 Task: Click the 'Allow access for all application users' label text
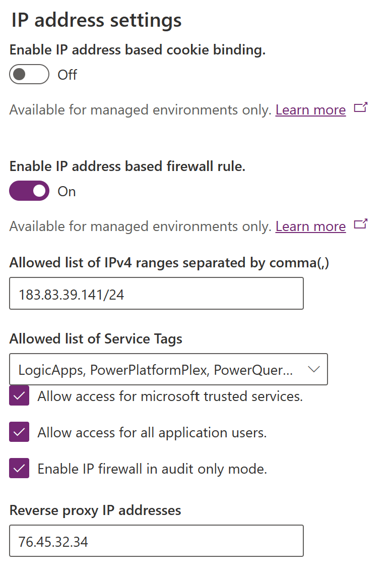[152, 433]
